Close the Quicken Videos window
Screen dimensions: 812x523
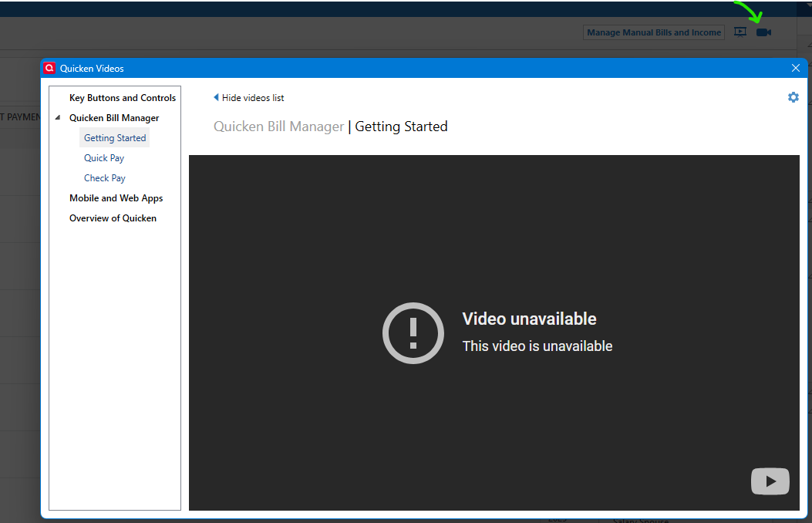coord(796,68)
